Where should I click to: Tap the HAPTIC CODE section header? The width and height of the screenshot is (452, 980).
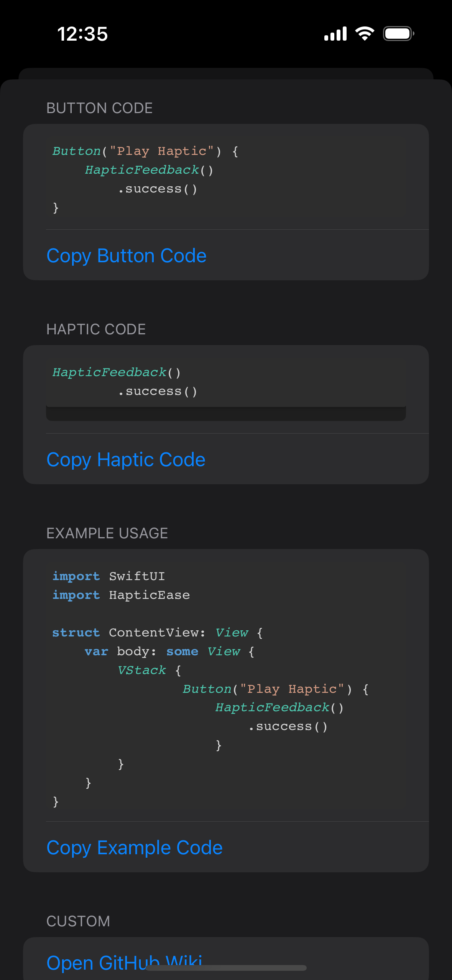96,329
